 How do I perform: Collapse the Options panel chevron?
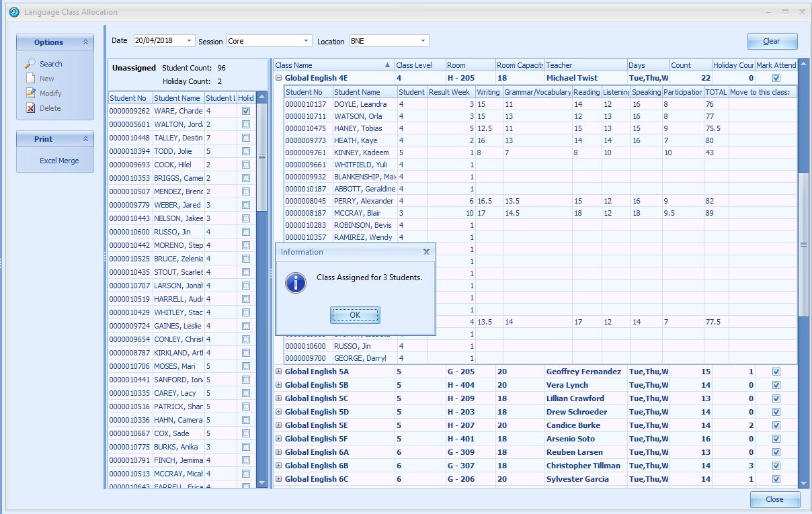point(86,42)
